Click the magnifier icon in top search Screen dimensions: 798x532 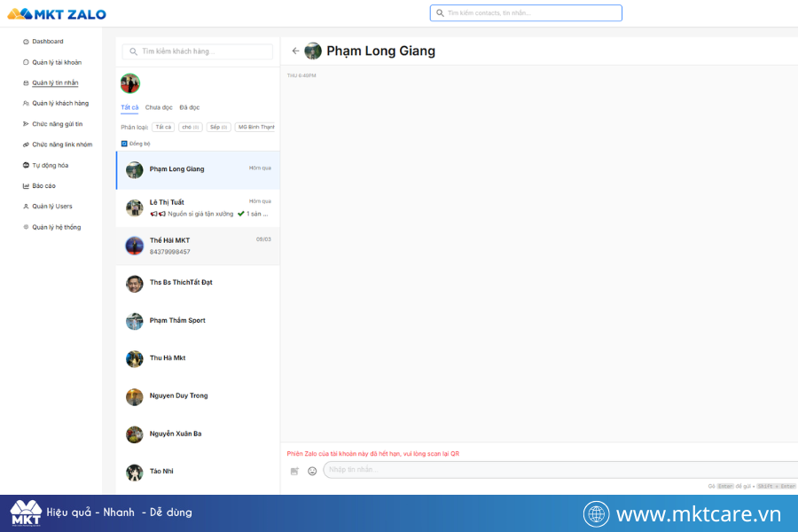pyautogui.click(x=440, y=13)
